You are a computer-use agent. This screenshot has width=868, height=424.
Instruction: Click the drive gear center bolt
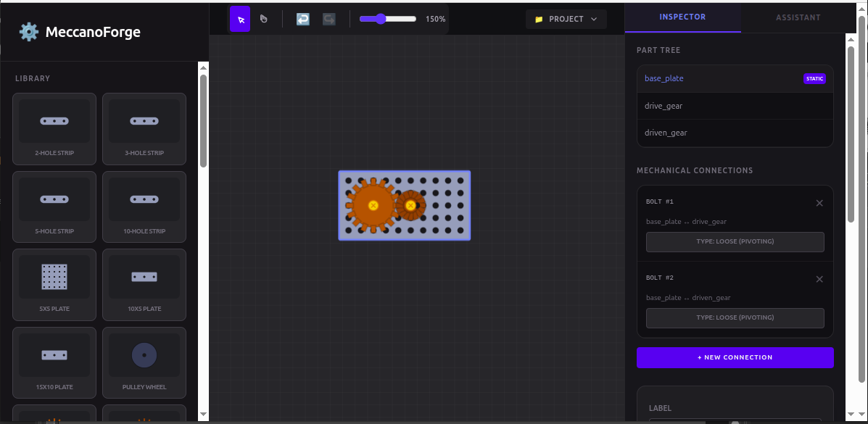(373, 205)
